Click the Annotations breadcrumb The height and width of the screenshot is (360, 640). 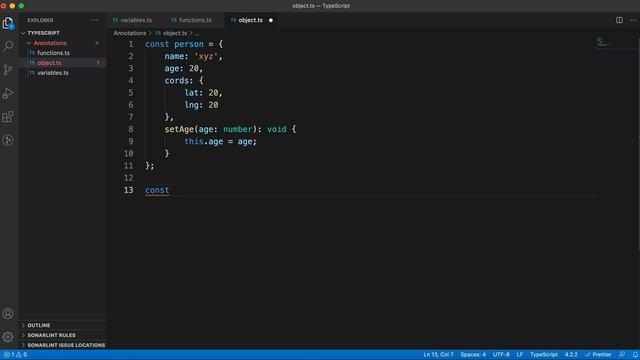pyautogui.click(x=130, y=33)
